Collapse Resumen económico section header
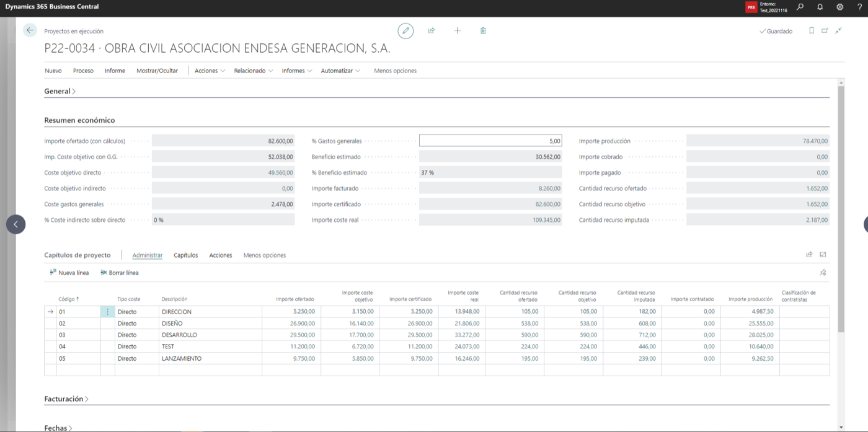The height and width of the screenshot is (432, 868). point(79,120)
